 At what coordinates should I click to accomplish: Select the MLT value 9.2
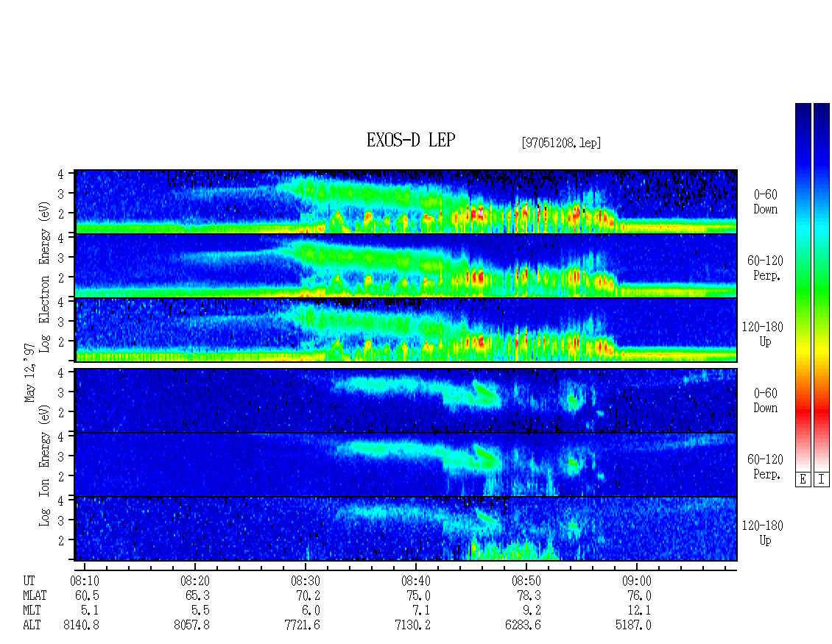click(x=532, y=611)
